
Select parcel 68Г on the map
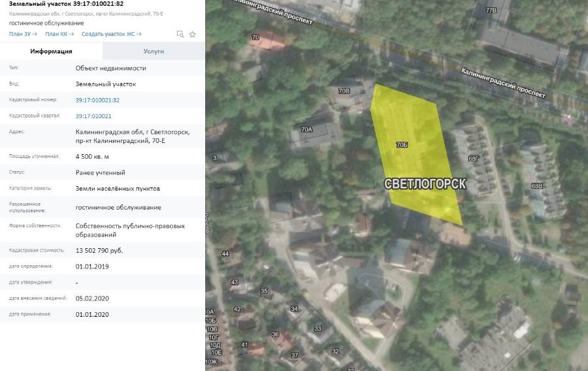473,158
